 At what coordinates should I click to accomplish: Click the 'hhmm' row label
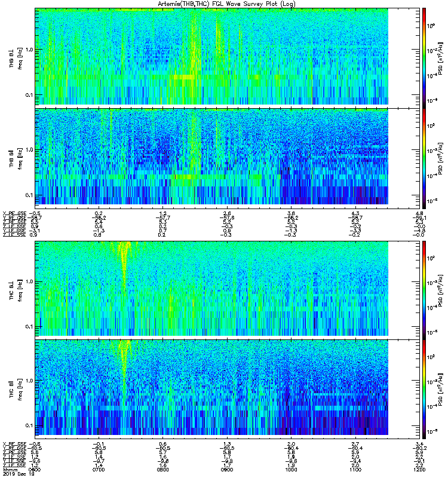pos(10,470)
